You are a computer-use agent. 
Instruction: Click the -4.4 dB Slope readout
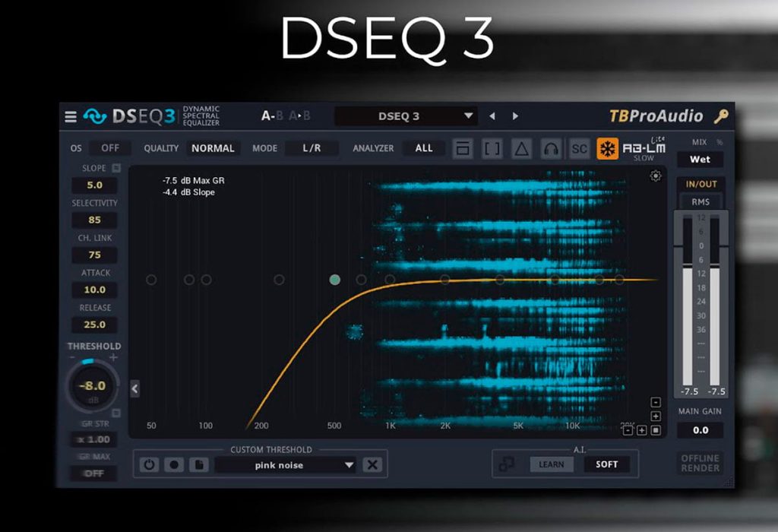[188, 192]
